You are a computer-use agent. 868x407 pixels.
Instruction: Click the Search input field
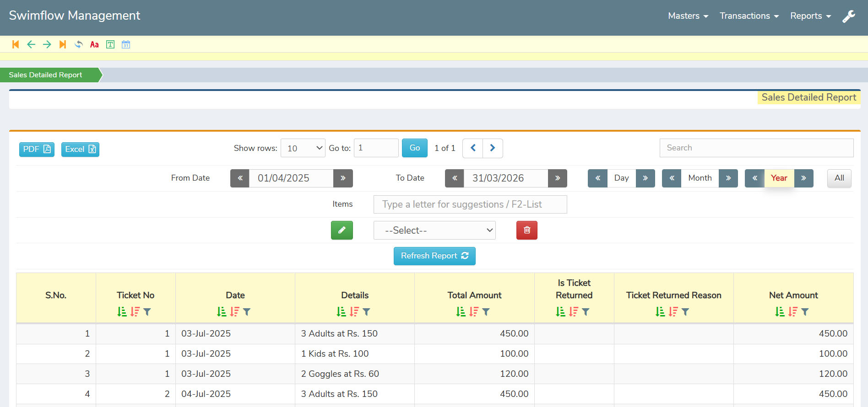[x=756, y=148]
